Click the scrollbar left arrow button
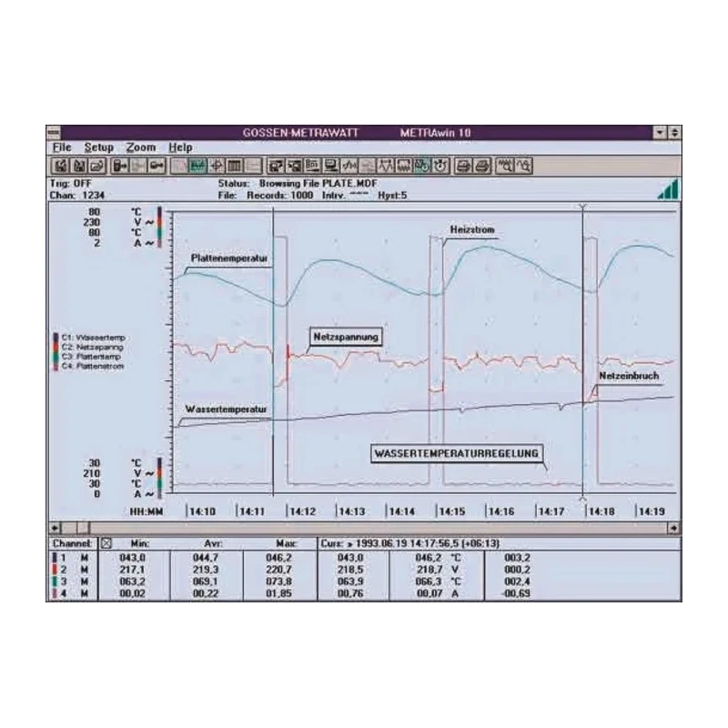The width and height of the screenshot is (728, 728). click(x=56, y=528)
